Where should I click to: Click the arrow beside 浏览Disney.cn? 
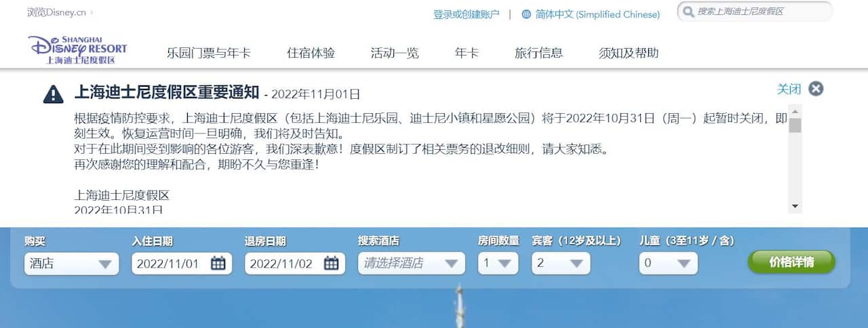(x=92, y=12)
